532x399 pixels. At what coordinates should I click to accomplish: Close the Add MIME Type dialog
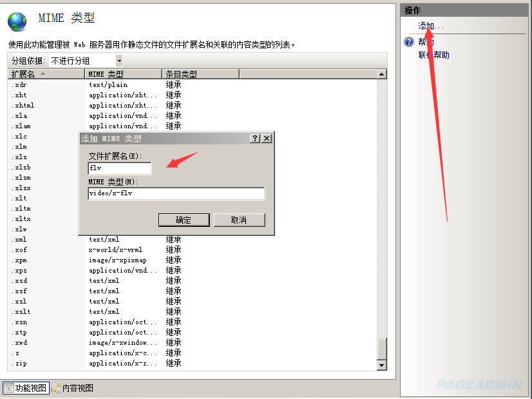pyautogui.click(x=267, y=138)
